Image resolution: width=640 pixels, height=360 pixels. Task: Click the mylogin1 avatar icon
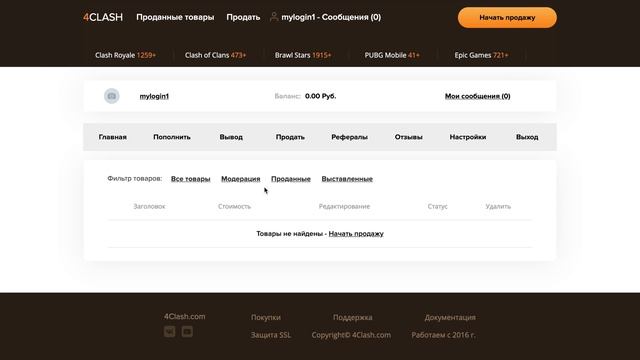click(x=111, y=96)
